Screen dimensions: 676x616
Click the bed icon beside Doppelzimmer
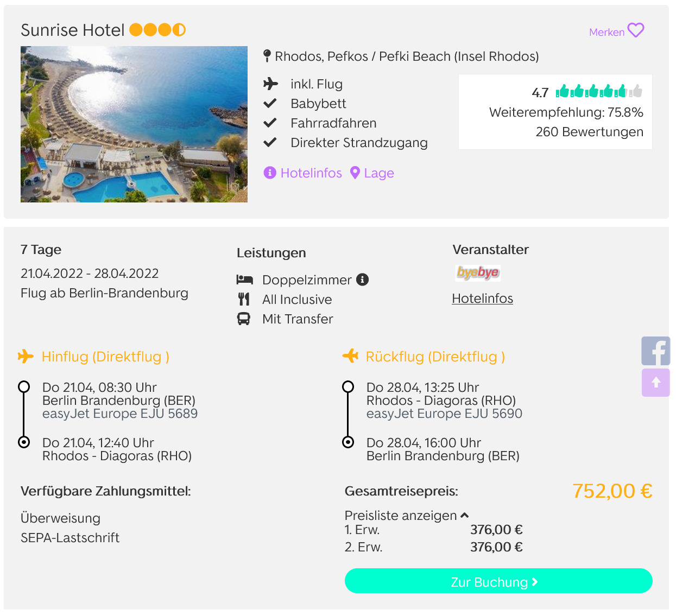pyautogui.click(x=245, y=280)
